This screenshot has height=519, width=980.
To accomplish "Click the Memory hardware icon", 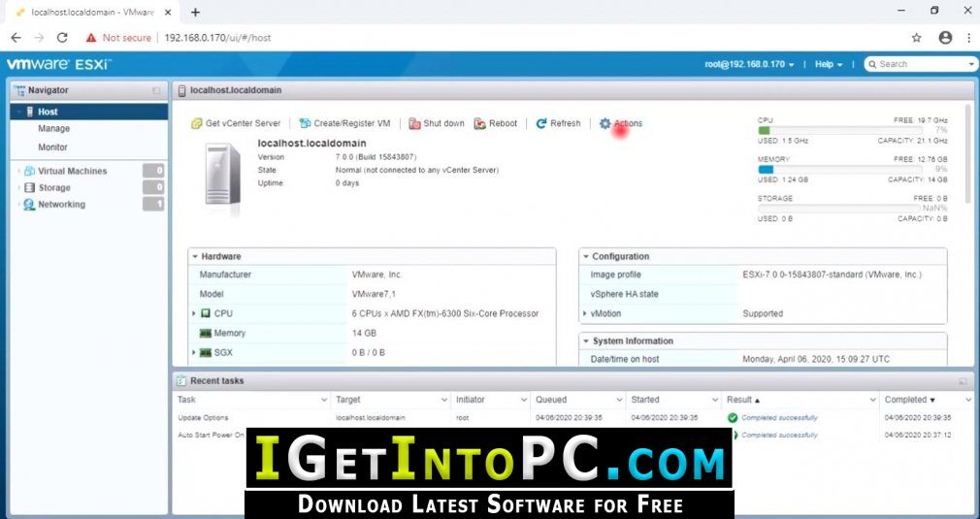I will pyautogui.click(x=205, y=334).
